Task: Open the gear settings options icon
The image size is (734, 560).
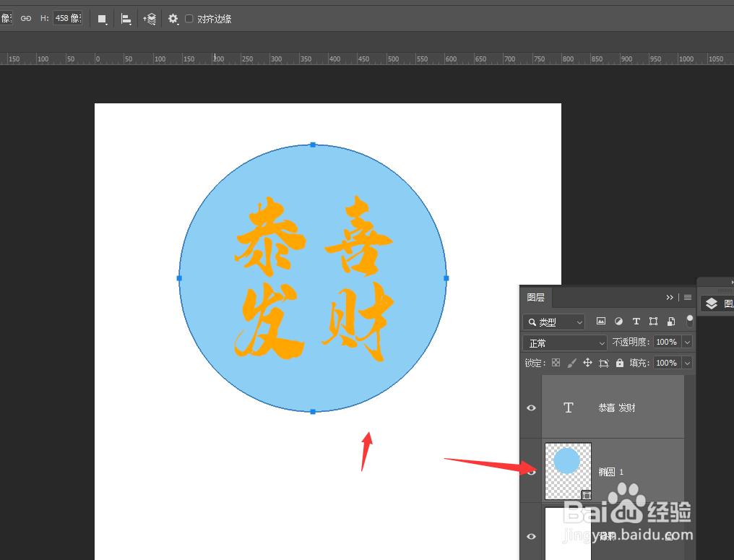Action: click(x=173, y=19)
